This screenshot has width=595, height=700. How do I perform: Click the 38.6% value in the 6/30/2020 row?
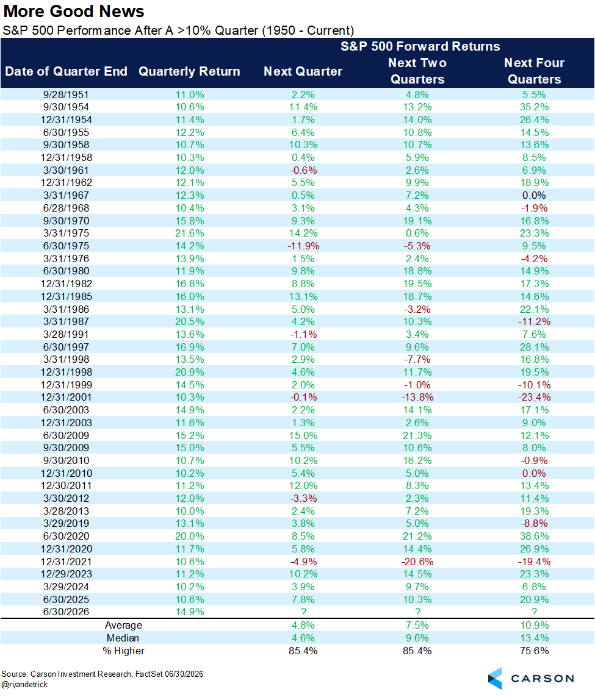click(534, 536)
